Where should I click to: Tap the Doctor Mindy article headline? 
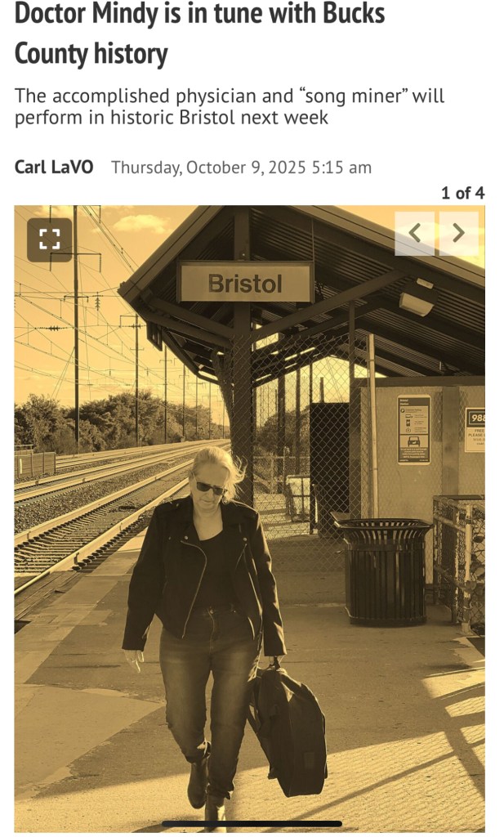pos(199,33)
